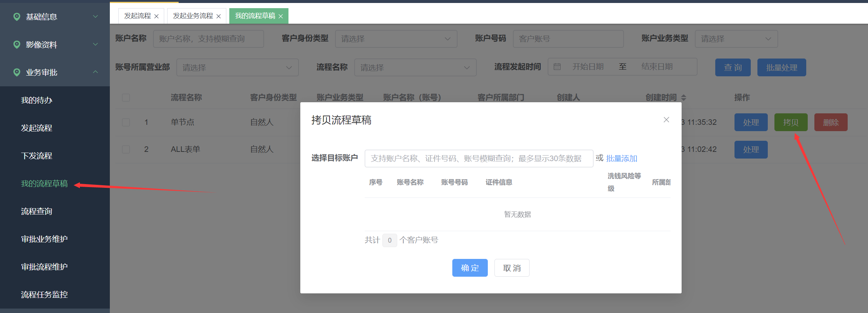This screenshot has width=868, height=313.
Task: Click the 查询 button
Action: [733, 67]
